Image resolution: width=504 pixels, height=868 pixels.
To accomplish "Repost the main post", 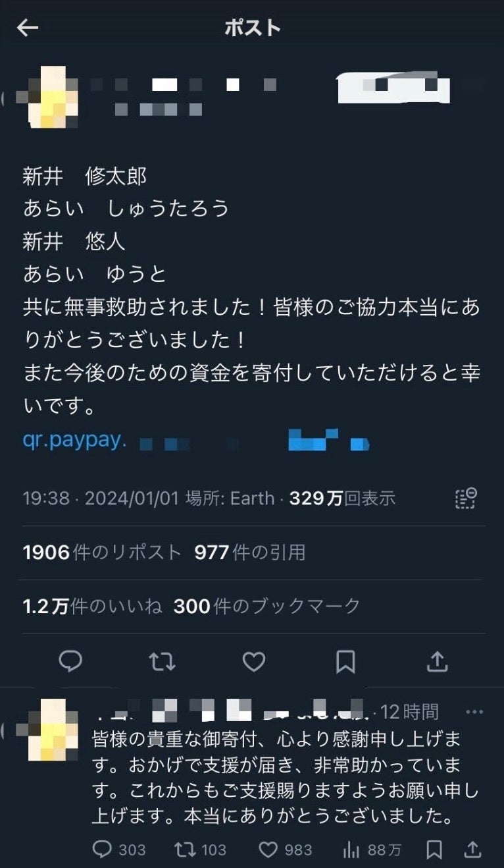I will pyautogui.click(x=162, y=661).
